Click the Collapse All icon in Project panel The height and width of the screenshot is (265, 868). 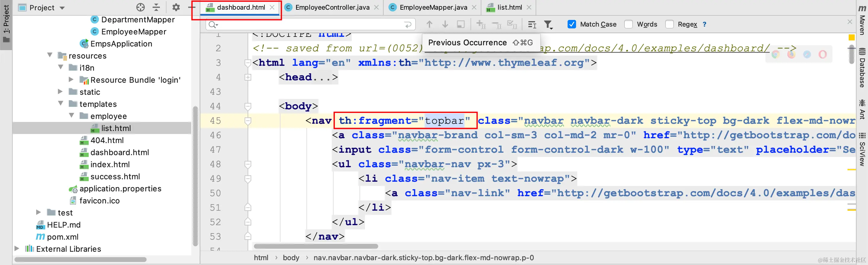pos(156,7)
